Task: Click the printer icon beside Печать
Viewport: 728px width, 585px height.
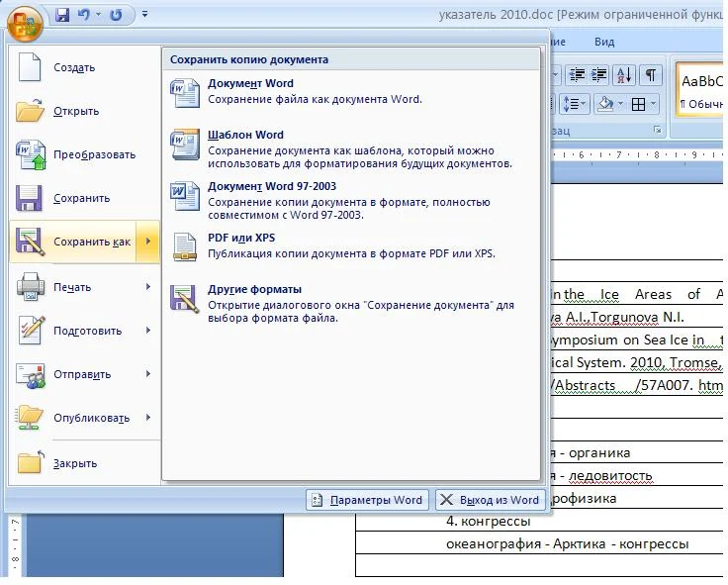Action: point(31,286)
